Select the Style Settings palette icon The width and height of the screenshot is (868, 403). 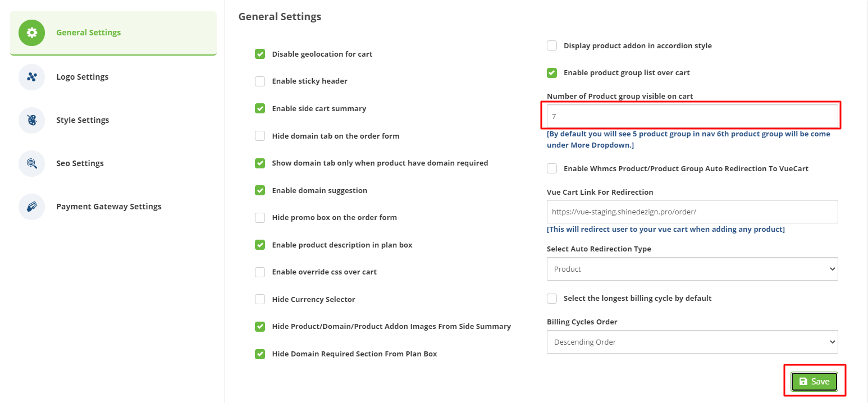click(32, 120)
